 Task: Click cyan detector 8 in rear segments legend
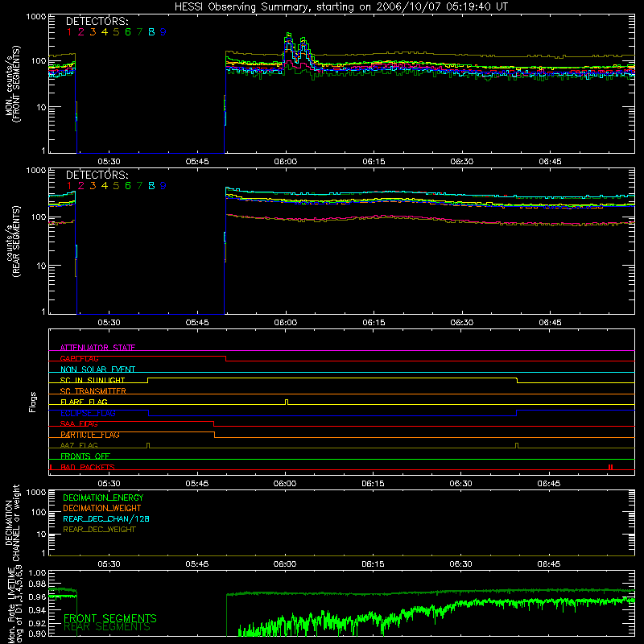pos(151,186)
